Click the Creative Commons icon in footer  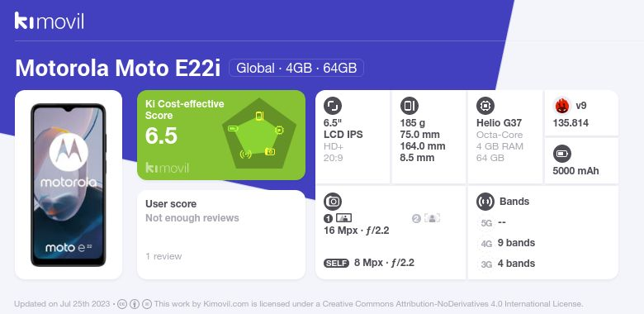click(x=122, y=304)
